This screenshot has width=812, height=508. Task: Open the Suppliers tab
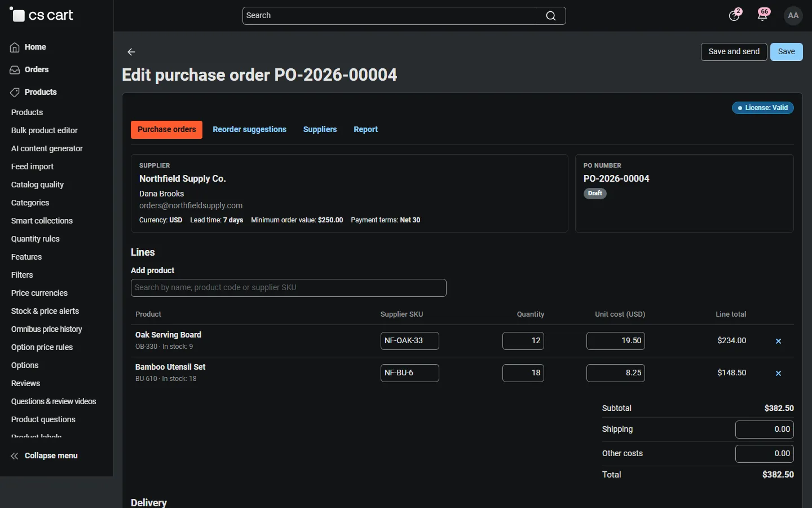320,130
